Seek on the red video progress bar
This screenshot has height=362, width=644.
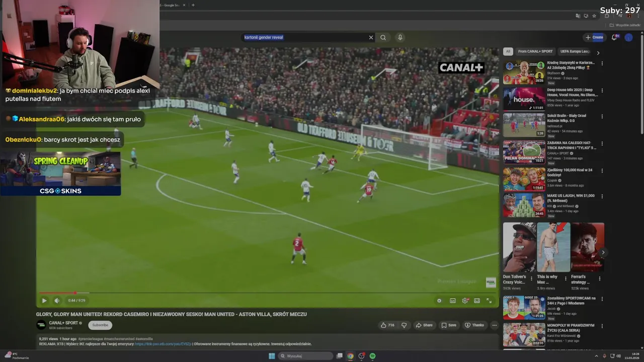click(x=268, y=293)
